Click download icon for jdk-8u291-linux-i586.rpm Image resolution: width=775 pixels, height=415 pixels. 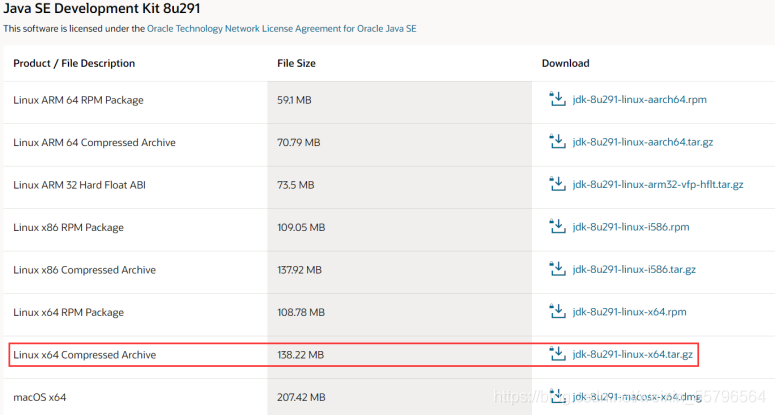pyautogui.click(x=558, y=226)
